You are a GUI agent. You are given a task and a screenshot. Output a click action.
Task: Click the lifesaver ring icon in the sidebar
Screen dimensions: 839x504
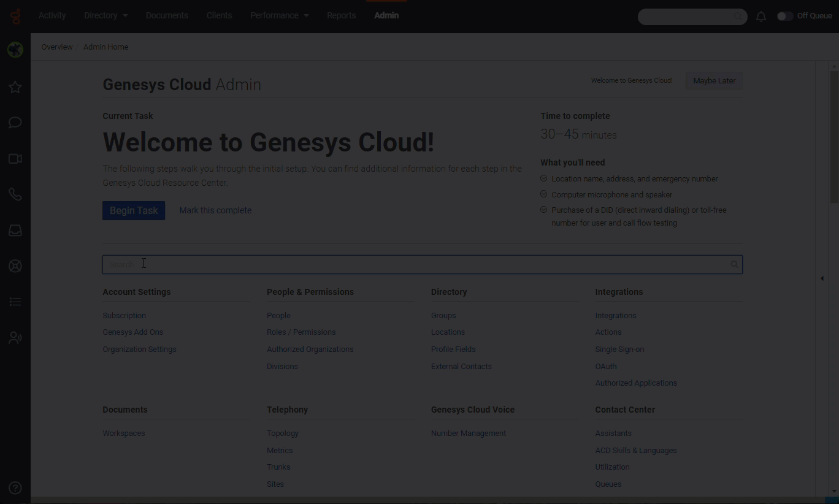click(15, 266)
